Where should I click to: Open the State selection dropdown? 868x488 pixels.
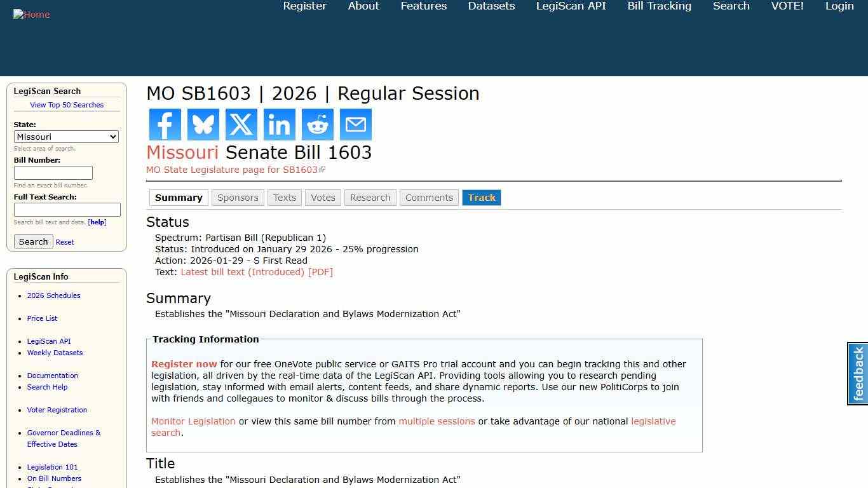coord(66,137)
